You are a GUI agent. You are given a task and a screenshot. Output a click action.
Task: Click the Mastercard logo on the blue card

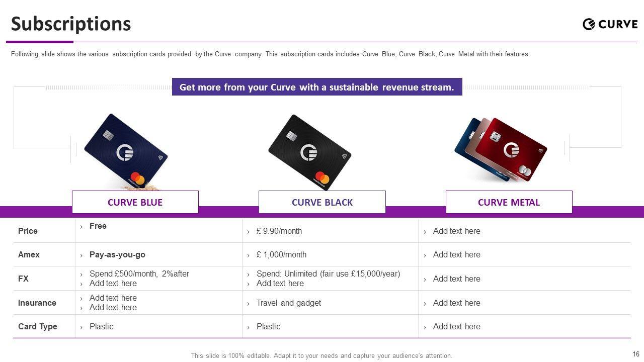pyautogui.click(x=137, y=178)
